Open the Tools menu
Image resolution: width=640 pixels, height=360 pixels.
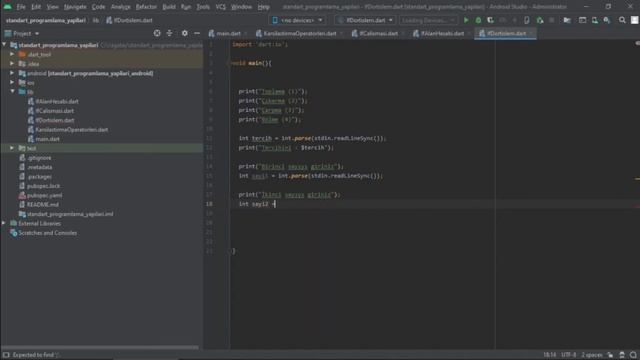tap(203, 7)
